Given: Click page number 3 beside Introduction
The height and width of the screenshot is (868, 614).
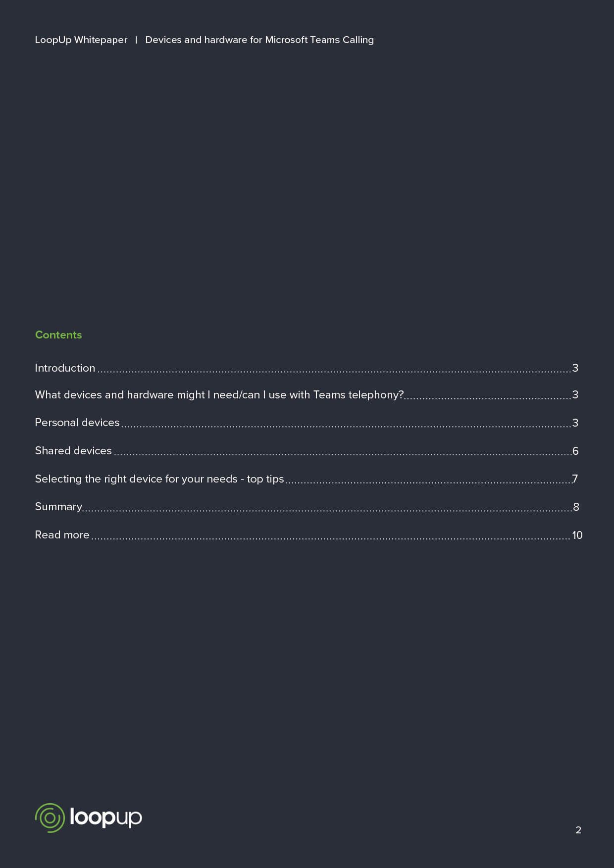Looking at the screenshot, I should 575,368.
